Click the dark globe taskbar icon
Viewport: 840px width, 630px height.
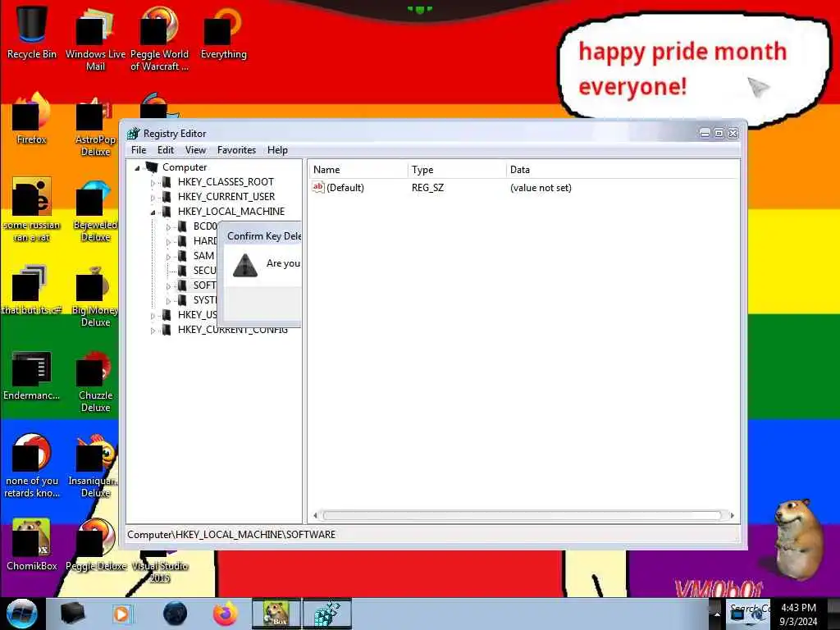(176, 614)
